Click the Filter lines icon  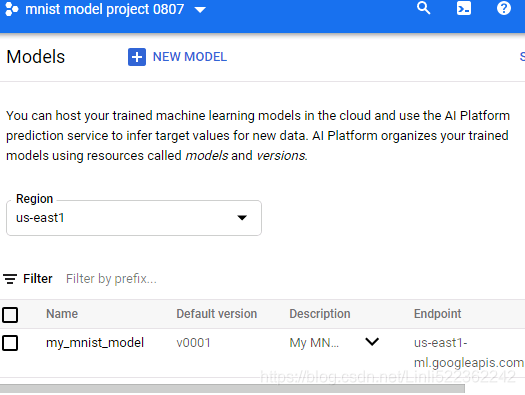10,279
